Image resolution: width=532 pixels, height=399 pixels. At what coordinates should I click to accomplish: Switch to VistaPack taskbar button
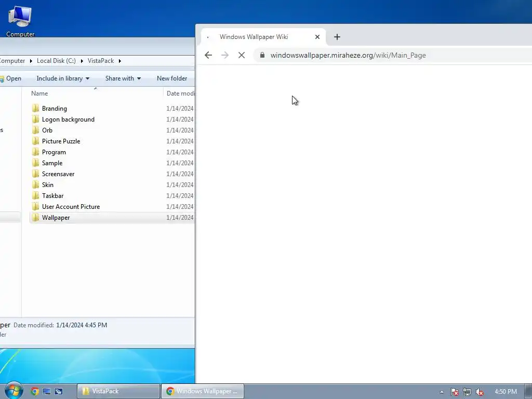click(x=118, y=391)
